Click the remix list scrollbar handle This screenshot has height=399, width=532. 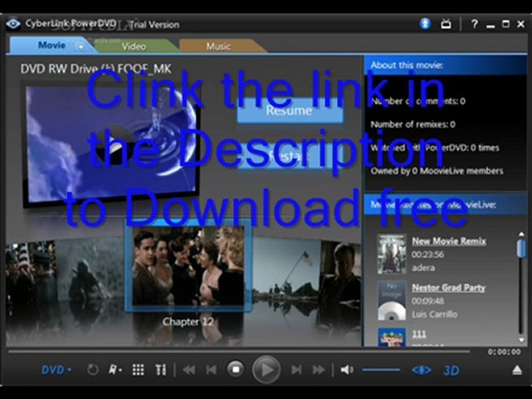point(521,249)
